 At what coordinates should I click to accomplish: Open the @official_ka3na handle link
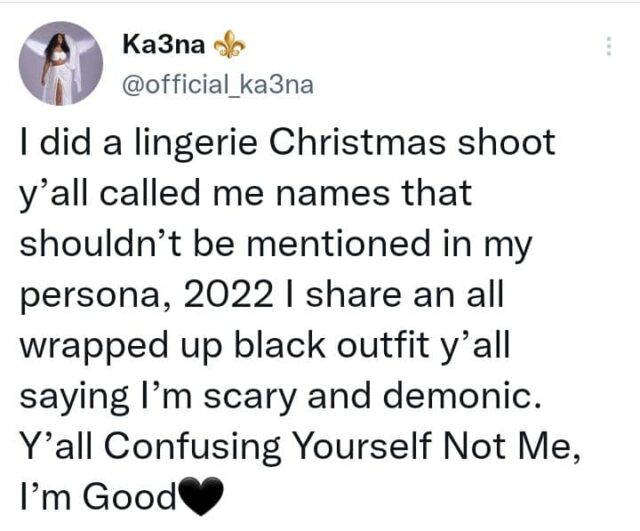[x=218, y=85]
